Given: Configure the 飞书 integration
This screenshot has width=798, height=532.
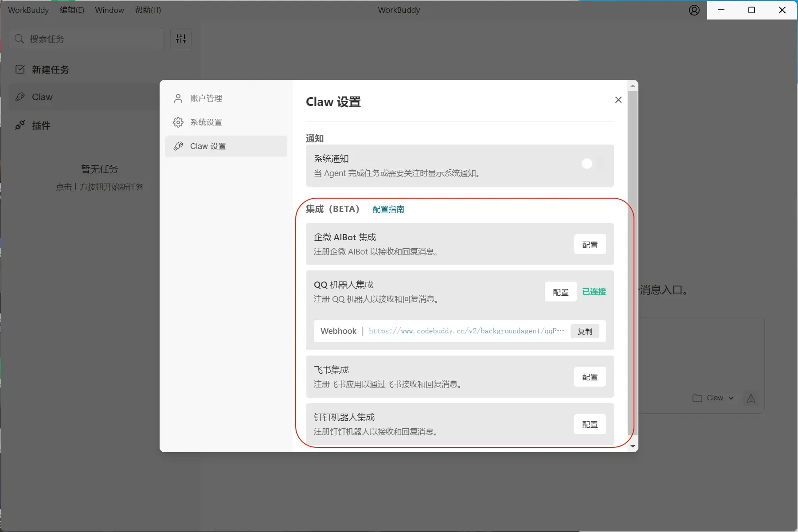Looking at the screenshot, I should coord(590,377).
